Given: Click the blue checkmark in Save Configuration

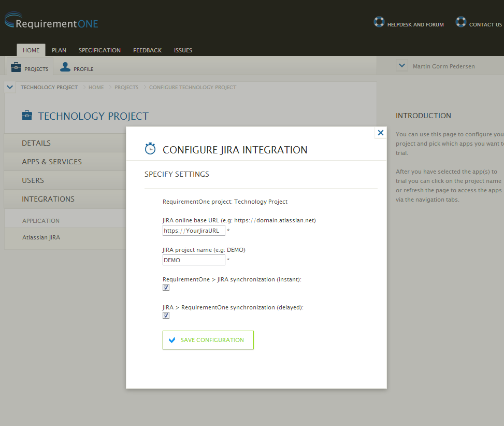Looking at the screenshot, I should click(x=172, y=340).
